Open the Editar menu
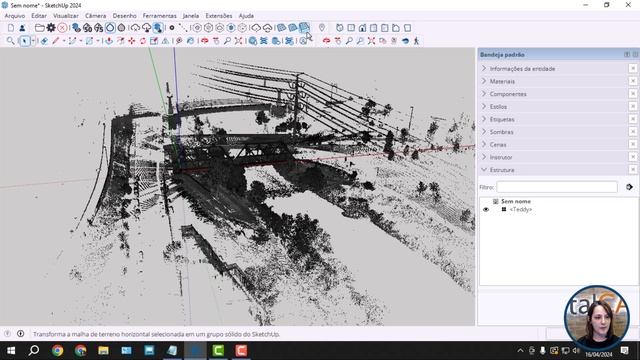640x360 pixels. tap(39, 16)
